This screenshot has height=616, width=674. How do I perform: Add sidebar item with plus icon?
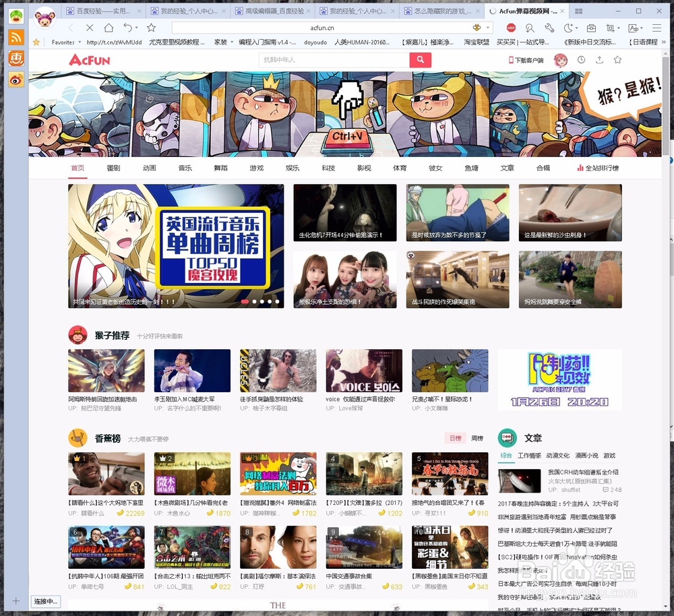(16, 601)
